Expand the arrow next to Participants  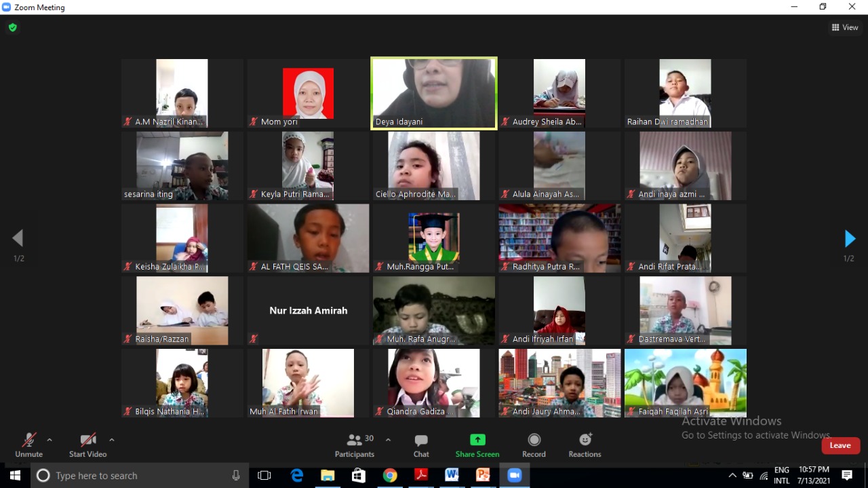click(388, 440)
